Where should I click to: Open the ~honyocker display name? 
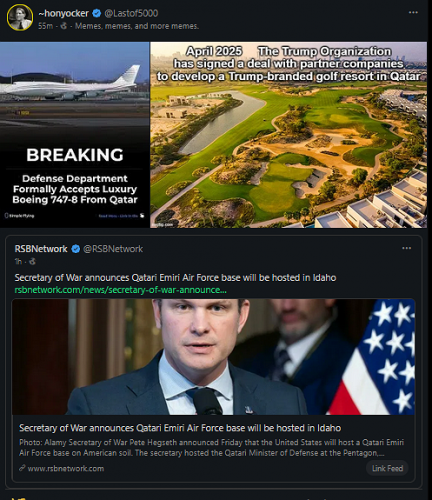point(63,13)
